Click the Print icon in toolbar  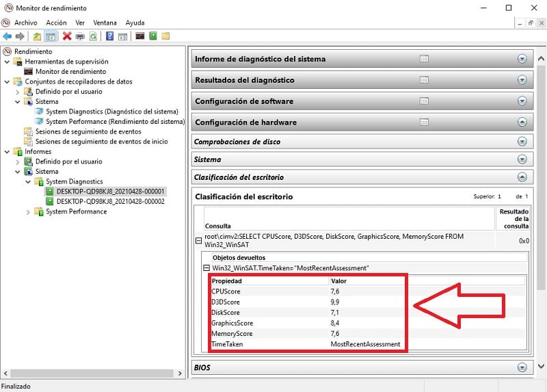pyautogui.click(x=80, y=36)
